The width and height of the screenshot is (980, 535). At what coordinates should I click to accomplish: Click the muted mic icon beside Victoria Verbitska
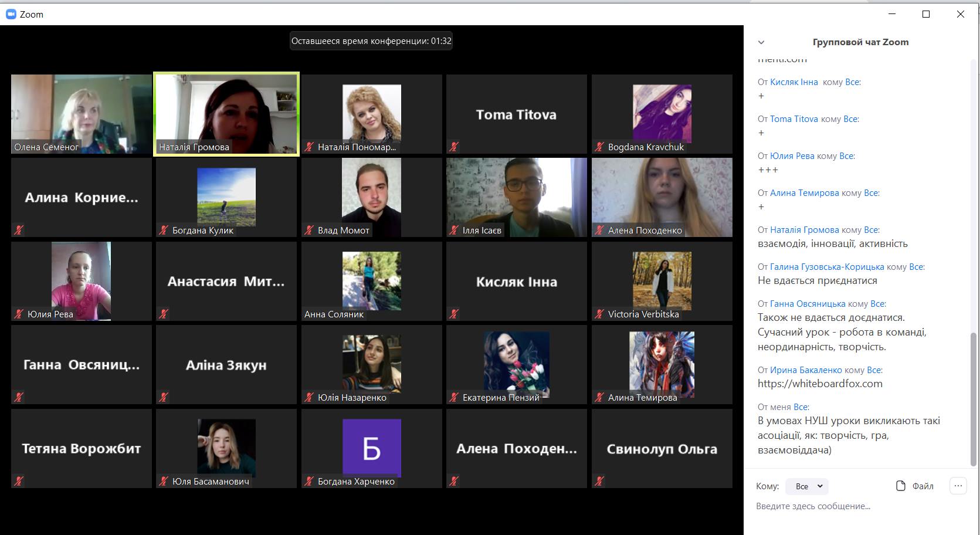[x=599, y=314]
